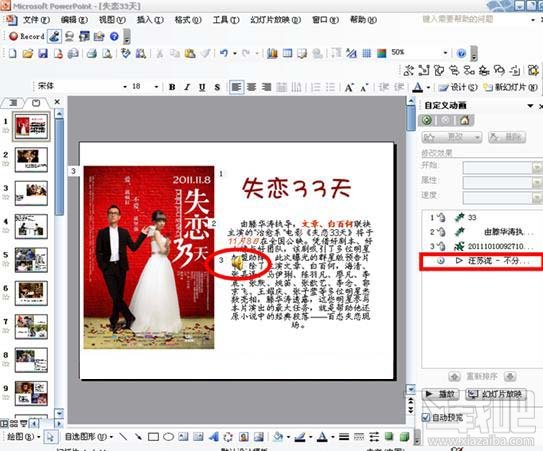
Task: Set center text alignment
Action: [x=251, y=87]
